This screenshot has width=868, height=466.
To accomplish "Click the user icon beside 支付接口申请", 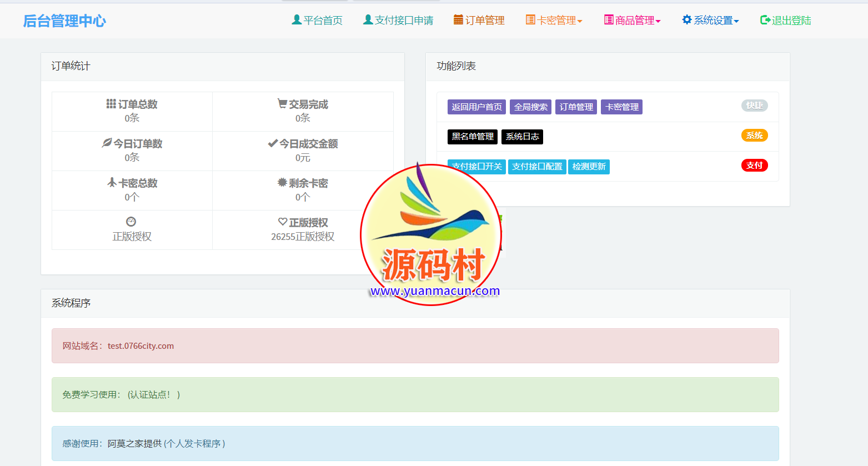I will click(x=368, y=20).
